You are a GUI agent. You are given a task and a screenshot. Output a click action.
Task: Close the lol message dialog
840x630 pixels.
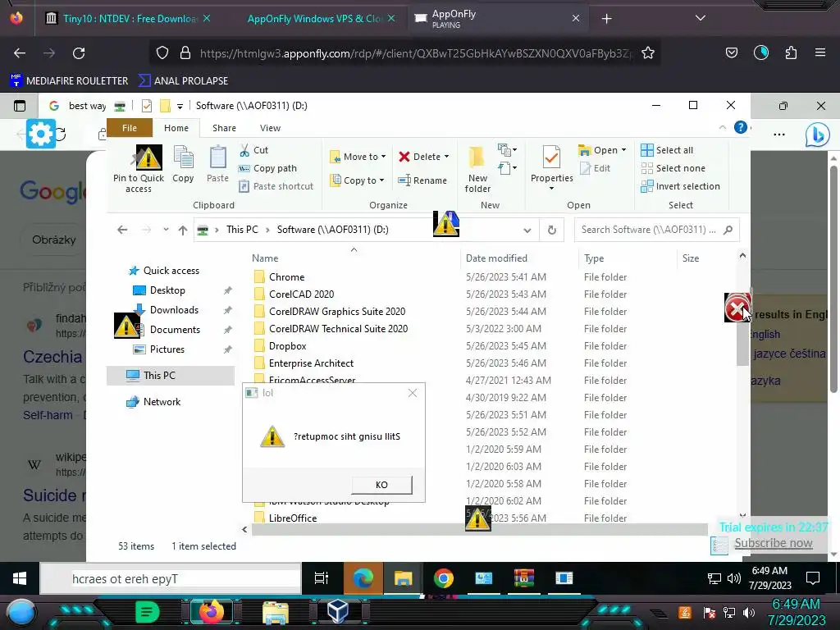tap(413, 393)
